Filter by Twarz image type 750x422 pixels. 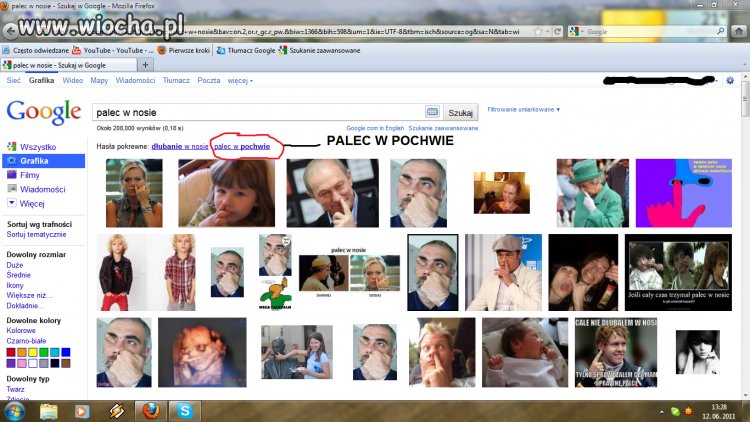pos(15,389)
